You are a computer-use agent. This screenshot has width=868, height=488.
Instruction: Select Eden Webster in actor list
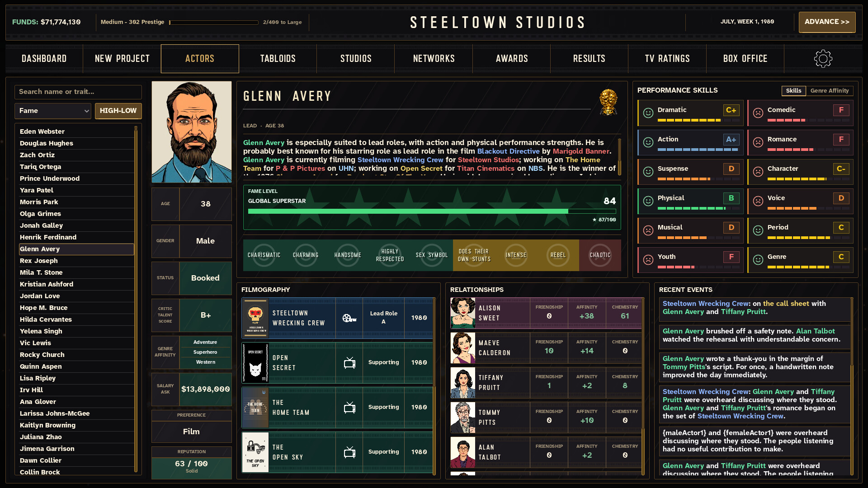[76, 131]
